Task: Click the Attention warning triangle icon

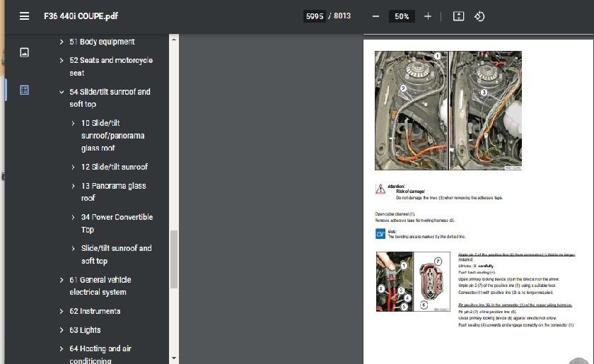Action: pos(380,189)
